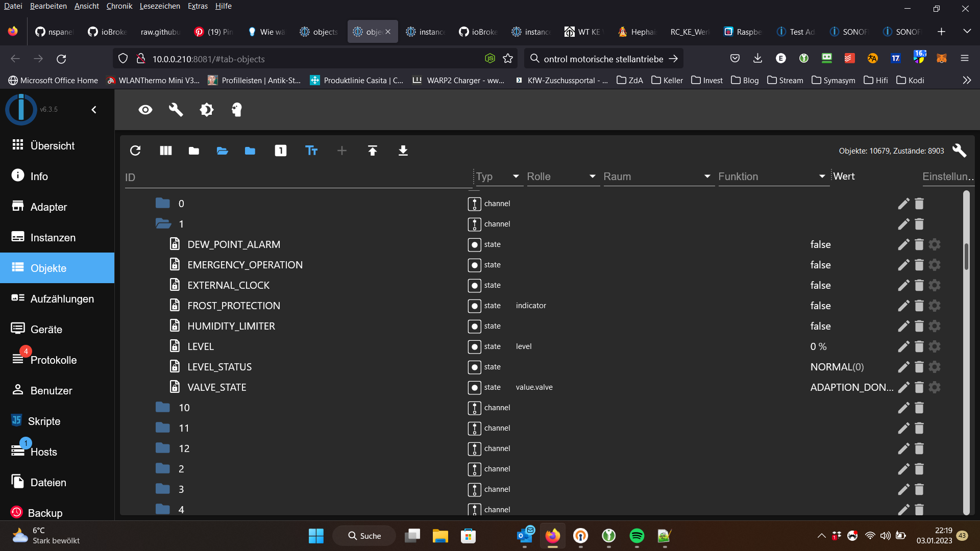
Task: Expand channel 0 folder
Action: tap(163, 203)
